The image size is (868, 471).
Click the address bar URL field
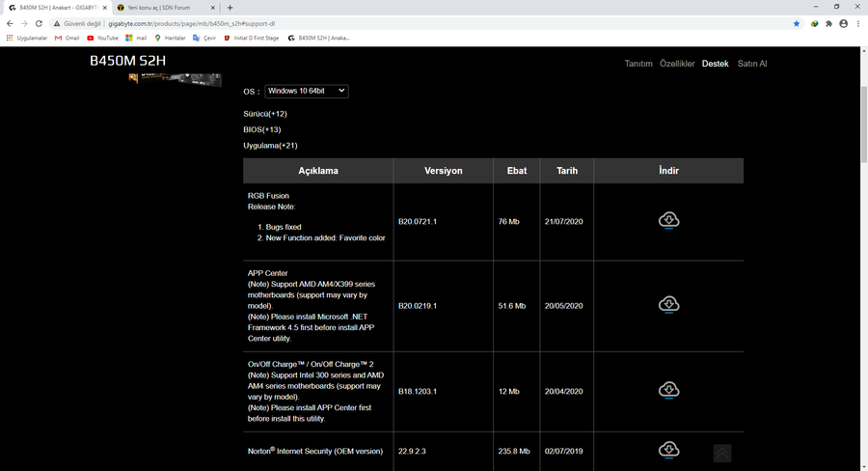(x=420, y=23)
